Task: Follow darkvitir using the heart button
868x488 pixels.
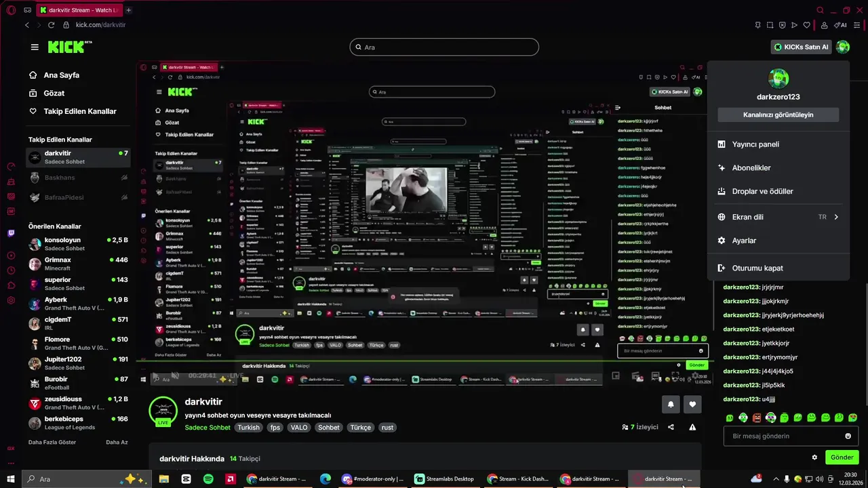Action: click(692, 404)
